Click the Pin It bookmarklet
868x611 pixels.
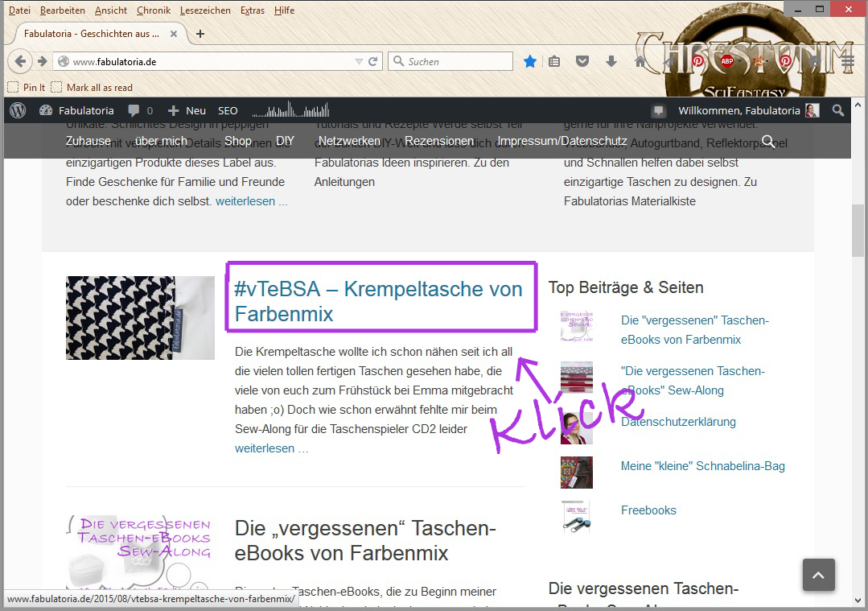(27, 88)
